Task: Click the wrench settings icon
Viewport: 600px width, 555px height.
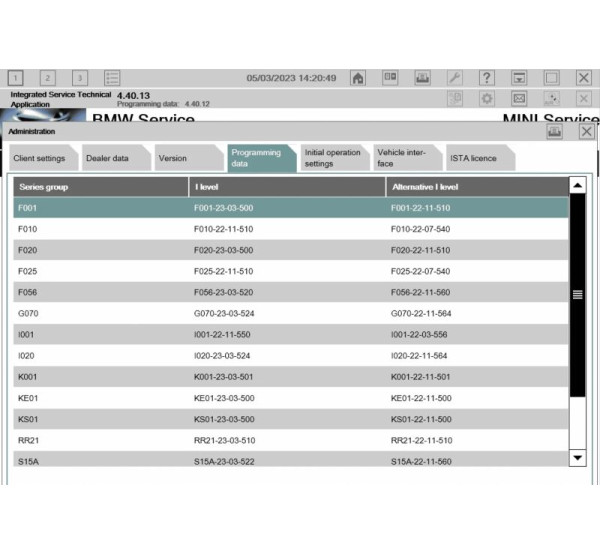Action: click(x=454, y=78)
